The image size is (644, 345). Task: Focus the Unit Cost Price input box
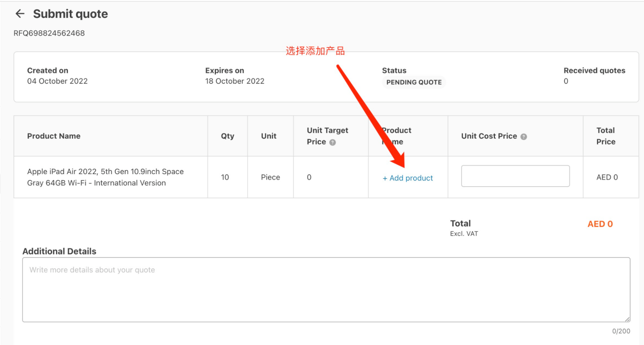[515, 176]
